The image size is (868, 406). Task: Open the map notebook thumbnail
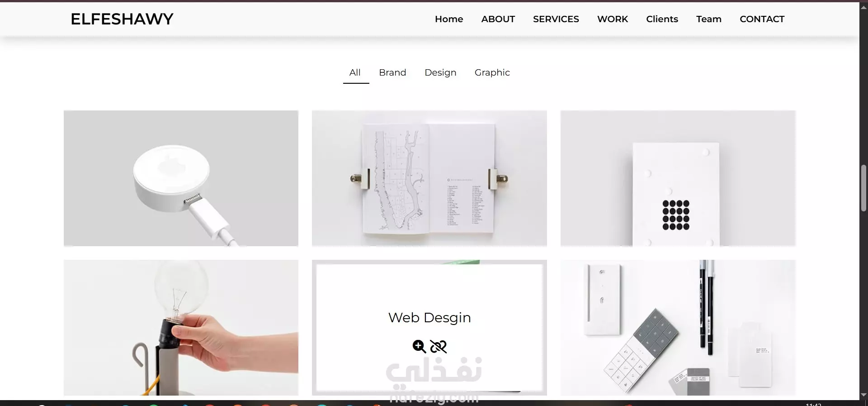429,178
